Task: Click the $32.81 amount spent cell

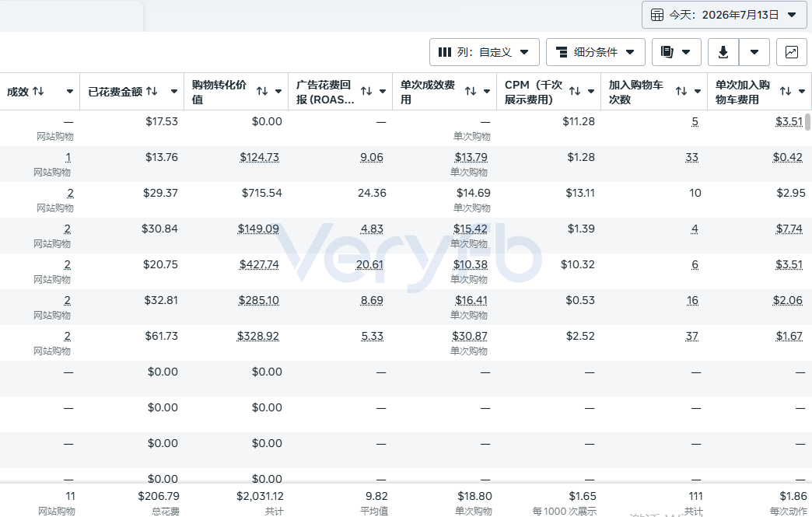Action: pos(161,300)
